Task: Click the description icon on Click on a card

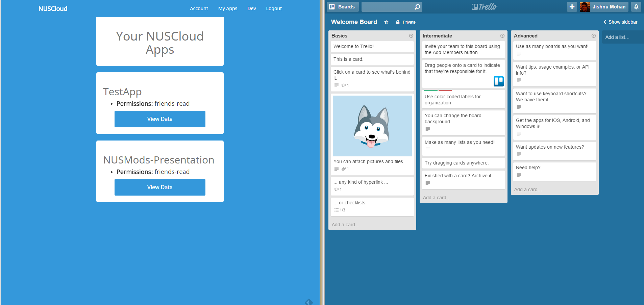Action: (x=336, y=85)
